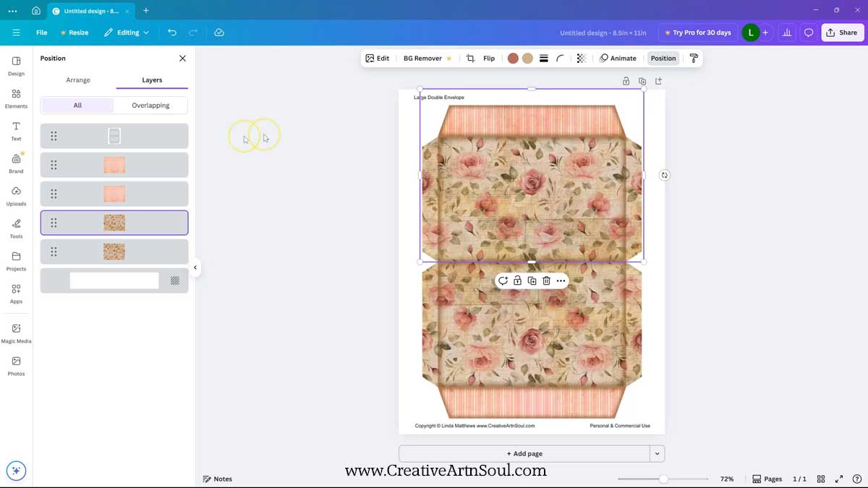Delete selected element with trash icon
Screen dimensions: 868x488
coord(546,281)
